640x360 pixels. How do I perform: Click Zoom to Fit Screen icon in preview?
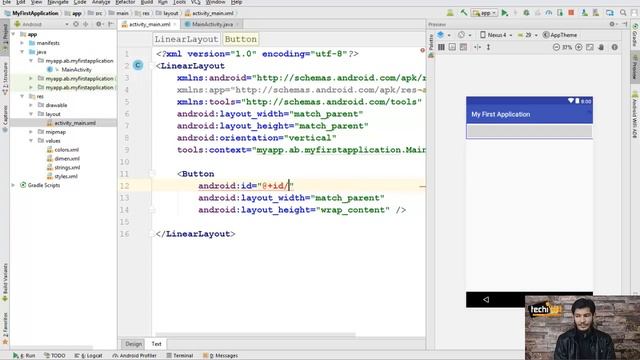pyautogui.click(x=590, y=47)
